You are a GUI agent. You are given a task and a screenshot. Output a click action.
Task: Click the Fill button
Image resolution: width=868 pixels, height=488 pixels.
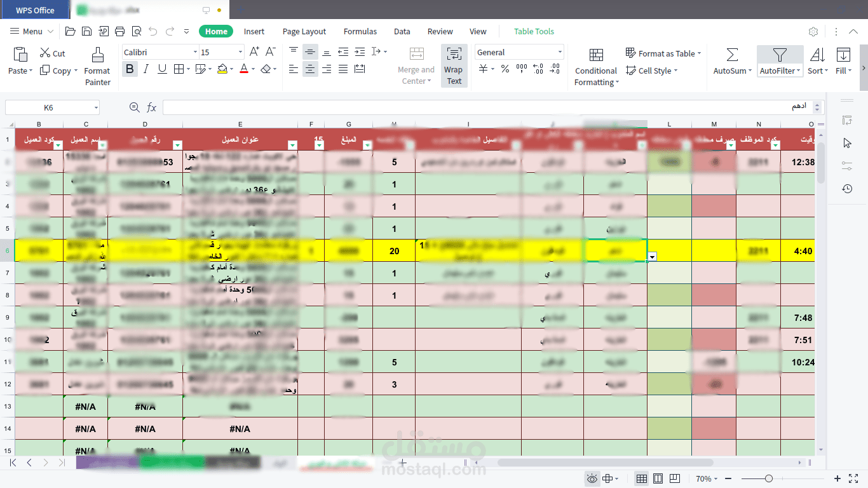coord(844,61)
